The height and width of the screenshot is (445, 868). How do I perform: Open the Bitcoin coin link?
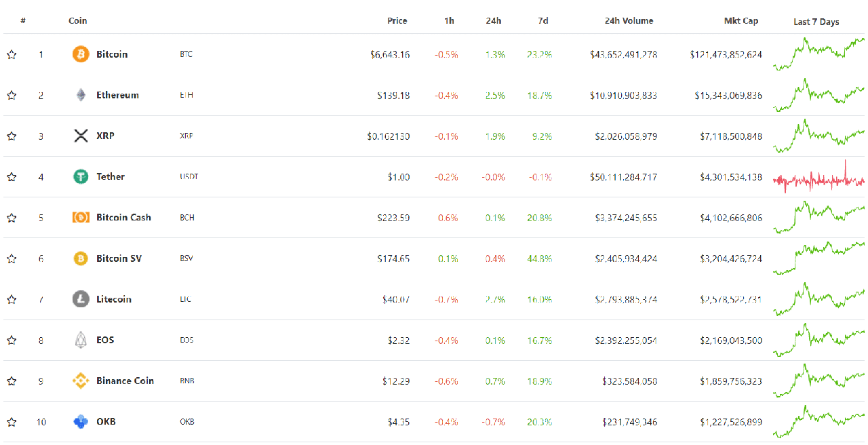[112, 54]
